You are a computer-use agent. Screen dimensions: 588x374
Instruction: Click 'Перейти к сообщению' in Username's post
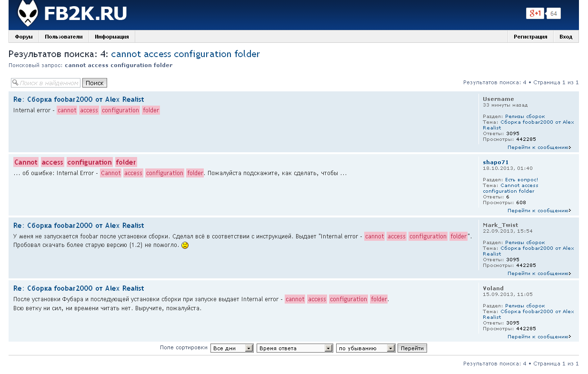click(x=539, y=148)
